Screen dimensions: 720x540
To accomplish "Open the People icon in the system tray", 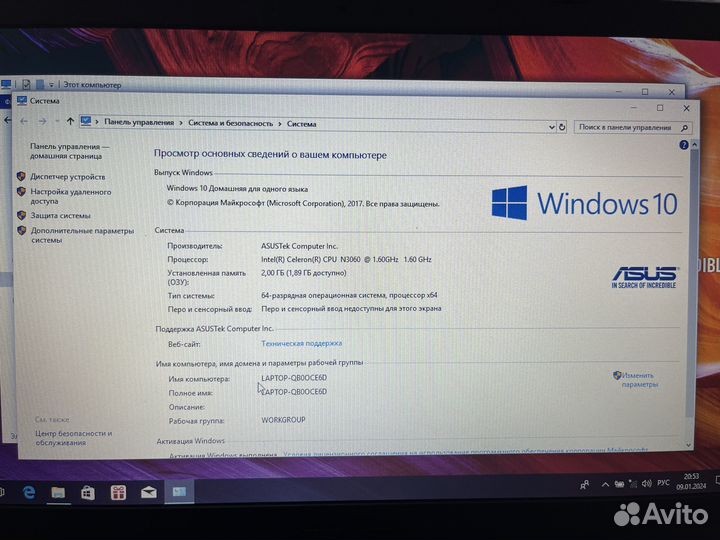I will point(585,485).
